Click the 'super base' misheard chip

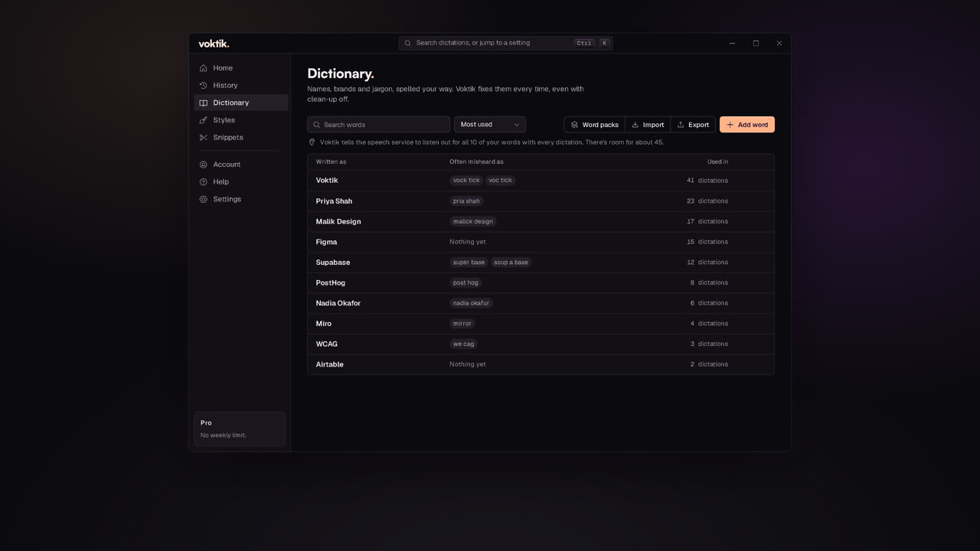point(469,262)
